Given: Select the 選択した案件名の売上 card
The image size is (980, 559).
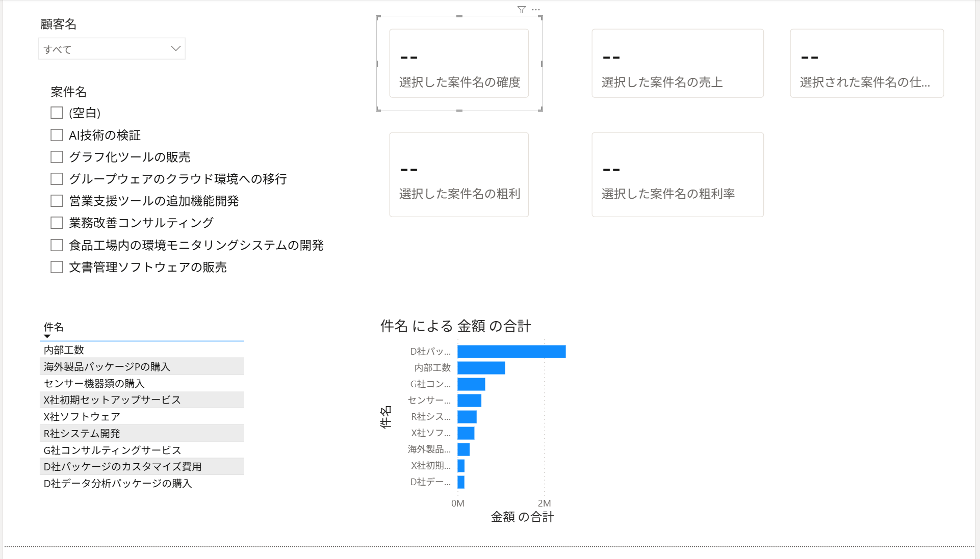Looking at the screenshot, I should pyautogui.click(x=677, y=64).
